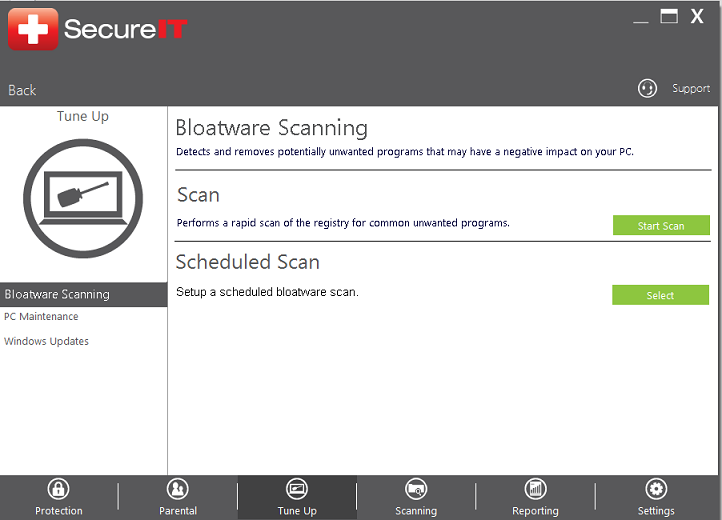Screen dimensions: 722x520
Task: Switch to the Scanning tab label
Action: point(416,511)
